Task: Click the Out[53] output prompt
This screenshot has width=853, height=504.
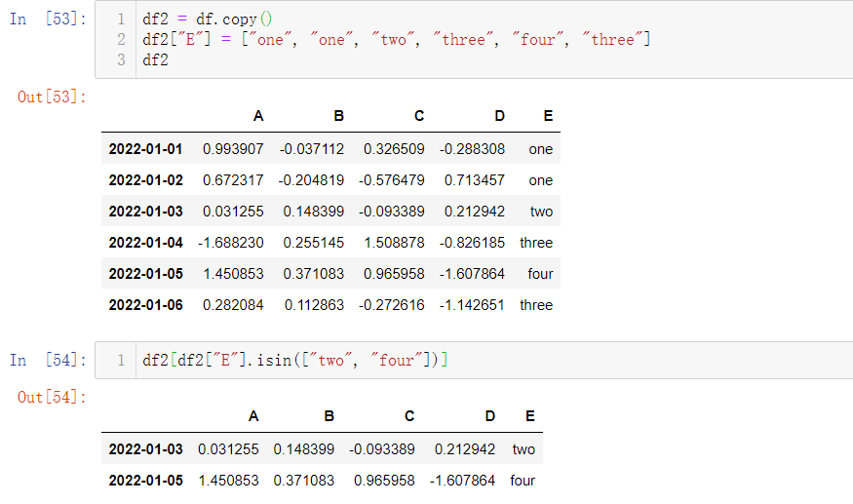Action: [x=52, y=97]
